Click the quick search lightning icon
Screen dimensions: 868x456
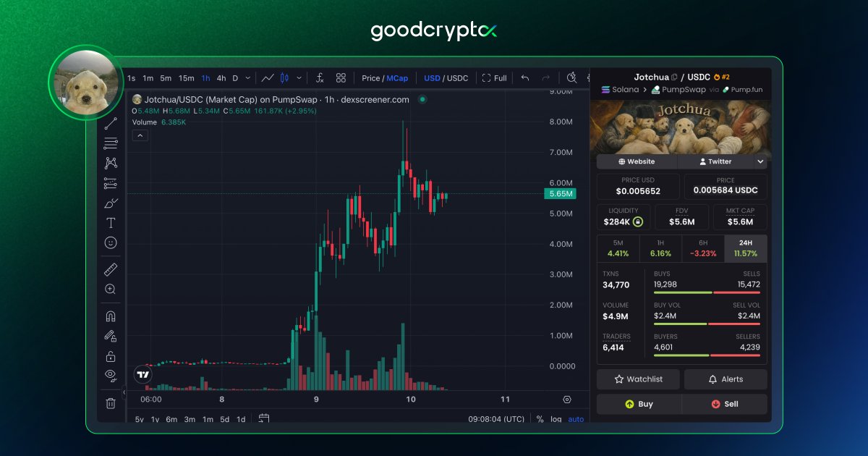(571, 78)
